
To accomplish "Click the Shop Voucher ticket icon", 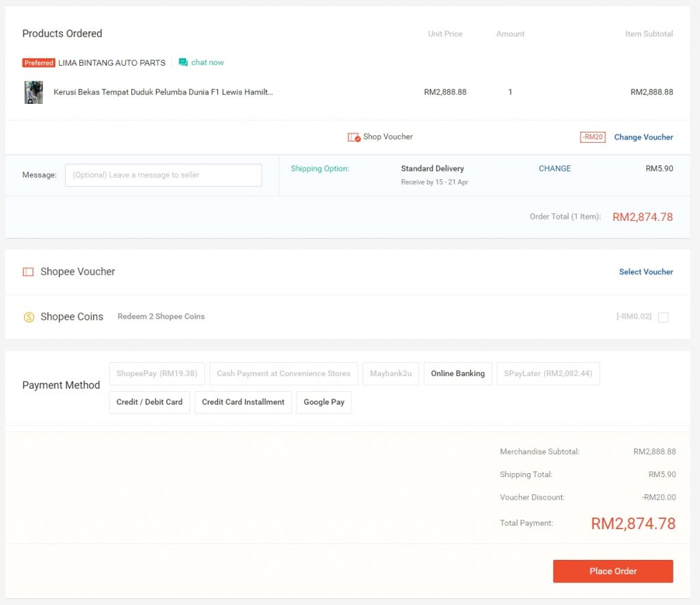I will coord(353,137).
